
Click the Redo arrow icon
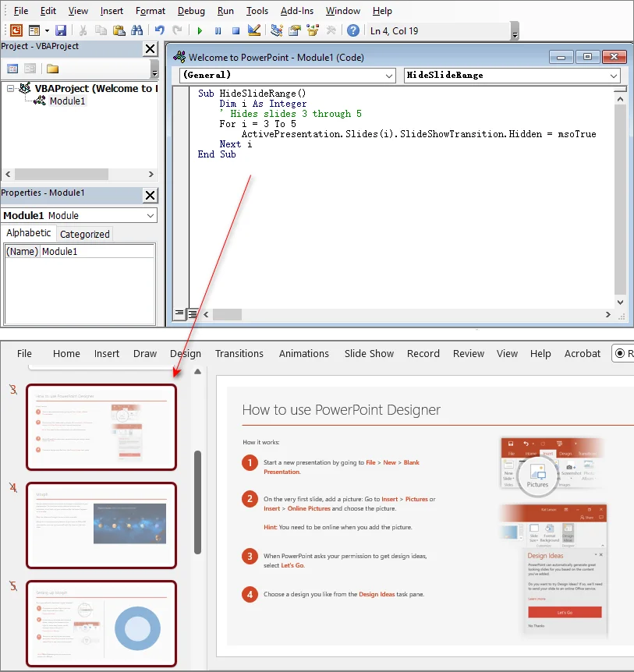[177, 30]
